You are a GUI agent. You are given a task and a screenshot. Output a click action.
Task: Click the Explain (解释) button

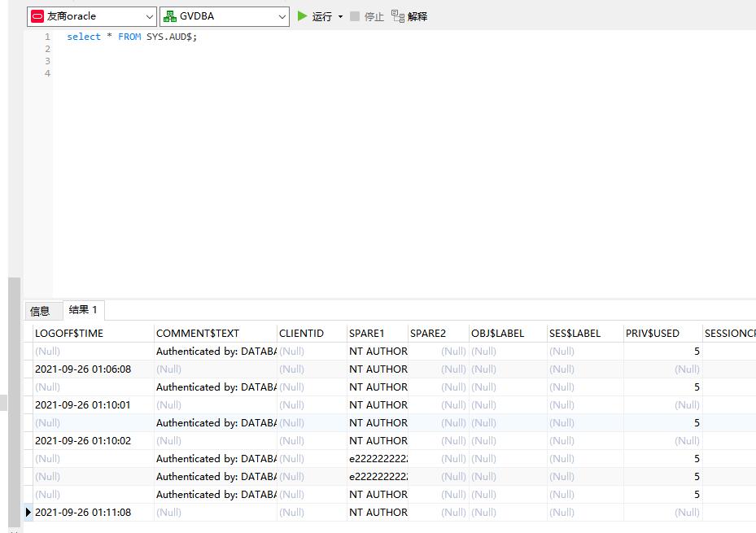409,16
